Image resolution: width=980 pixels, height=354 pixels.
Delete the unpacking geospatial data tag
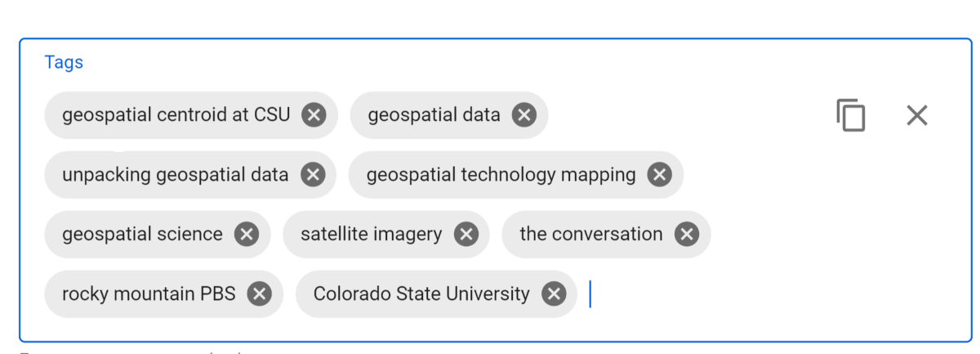pyautogui.click(x=313, y=175)
